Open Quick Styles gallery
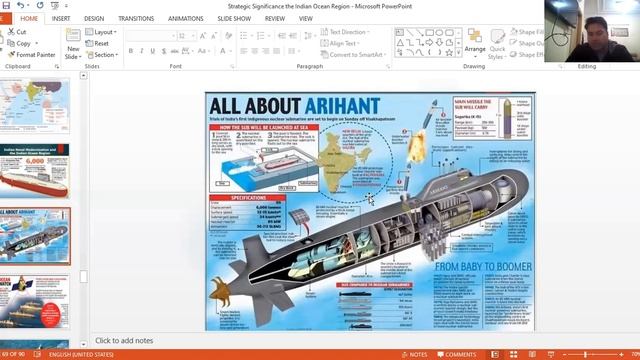The image size is (640, 360). point(497,44)
